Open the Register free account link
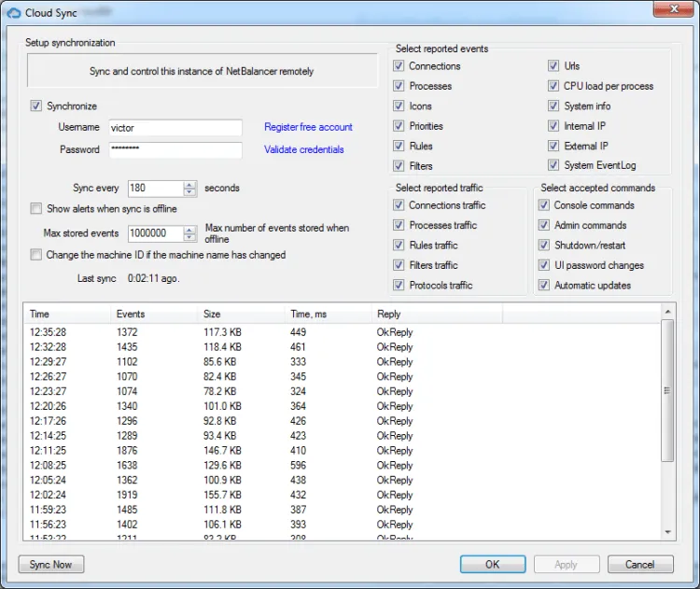The height and width of the screenshot is (589, 700). (308, 127)
